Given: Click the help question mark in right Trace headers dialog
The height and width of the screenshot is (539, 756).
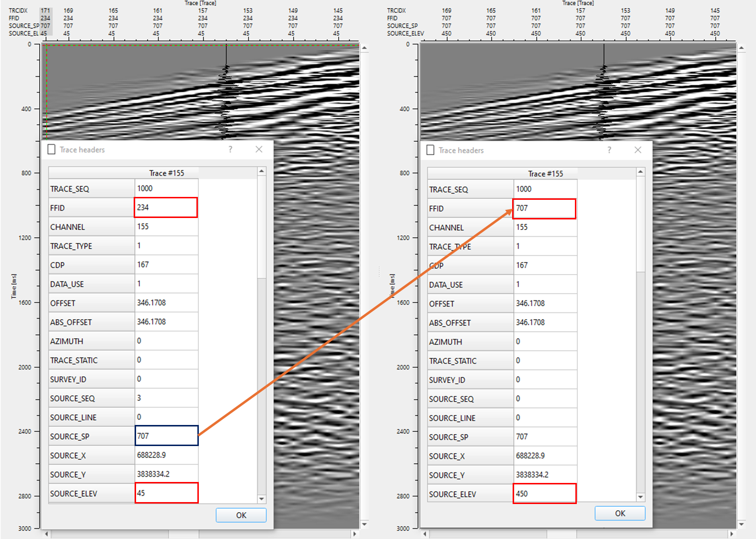Looking at the screenshot, I should (x=609, y=150).
